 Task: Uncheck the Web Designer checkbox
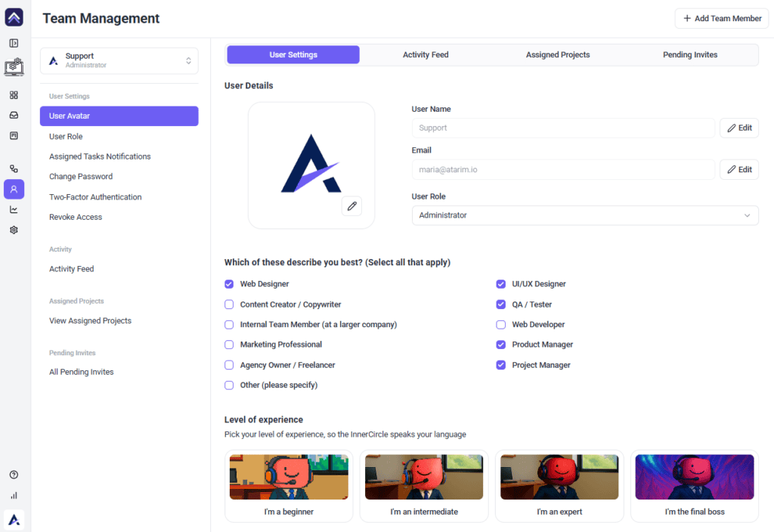229,284
